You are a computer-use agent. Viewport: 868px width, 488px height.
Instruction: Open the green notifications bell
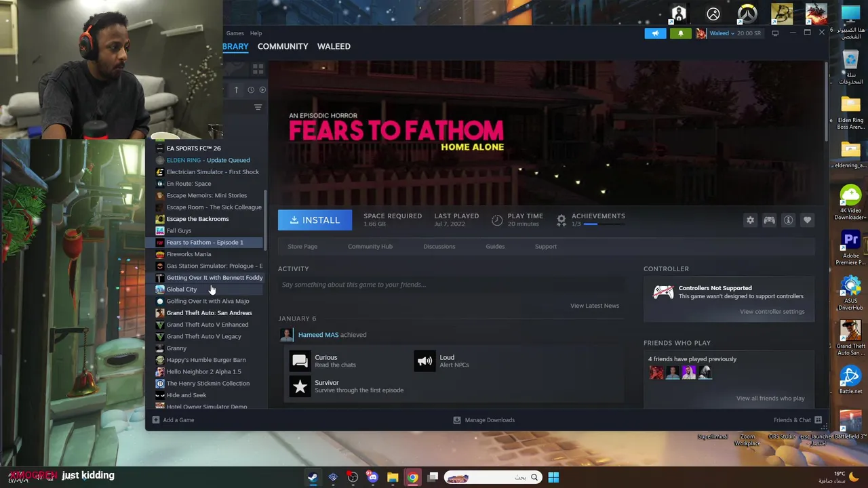click(681, 33)
